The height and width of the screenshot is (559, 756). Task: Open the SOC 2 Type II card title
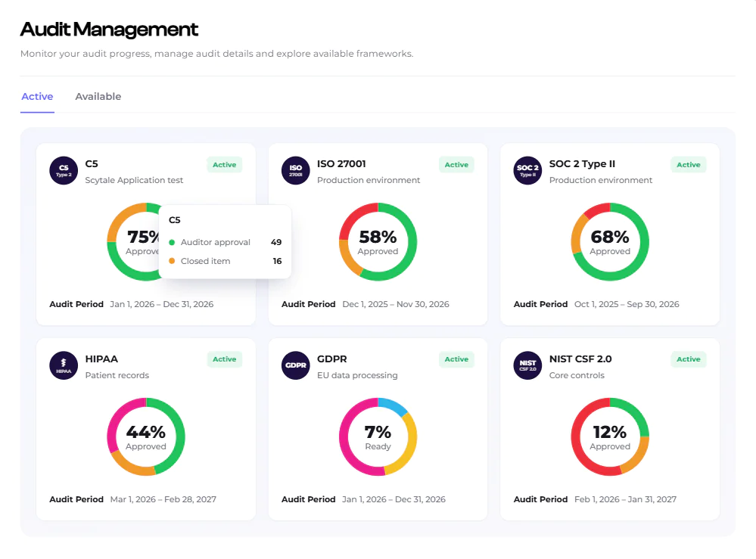point(582,164)
